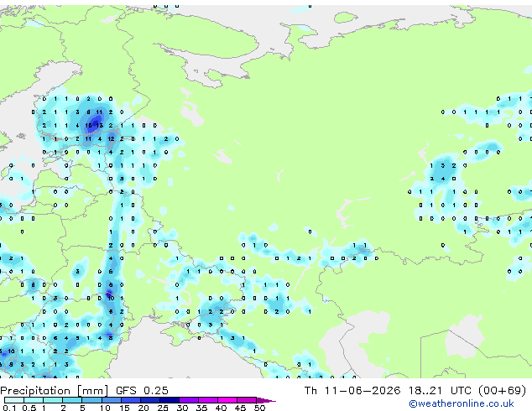
Task: Click the '12' precipitation value on map
Action: tap(111, 138)
